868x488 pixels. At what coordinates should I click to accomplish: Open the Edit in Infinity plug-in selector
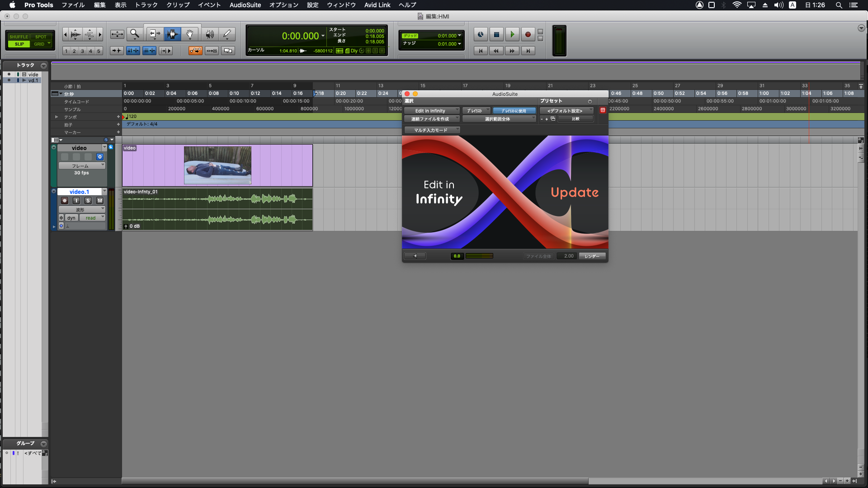point(432,111)
